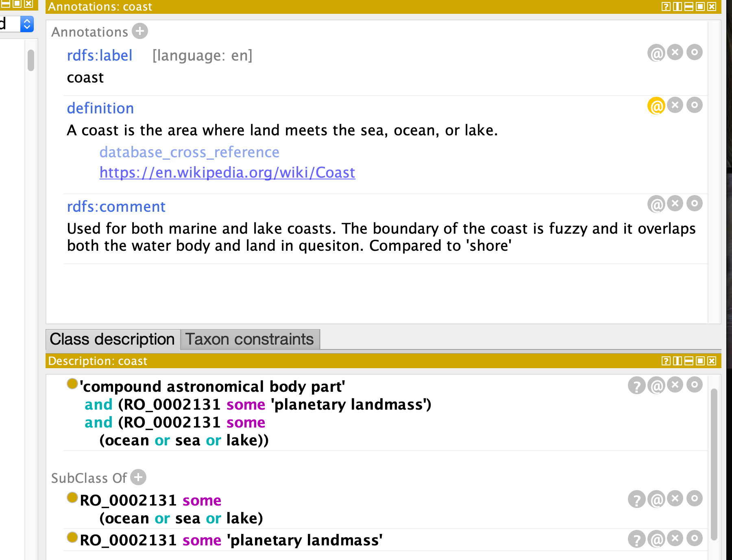Screen dimensions: 732x560
Task: Switch to the Class description tab
Action: pos(112,339)
